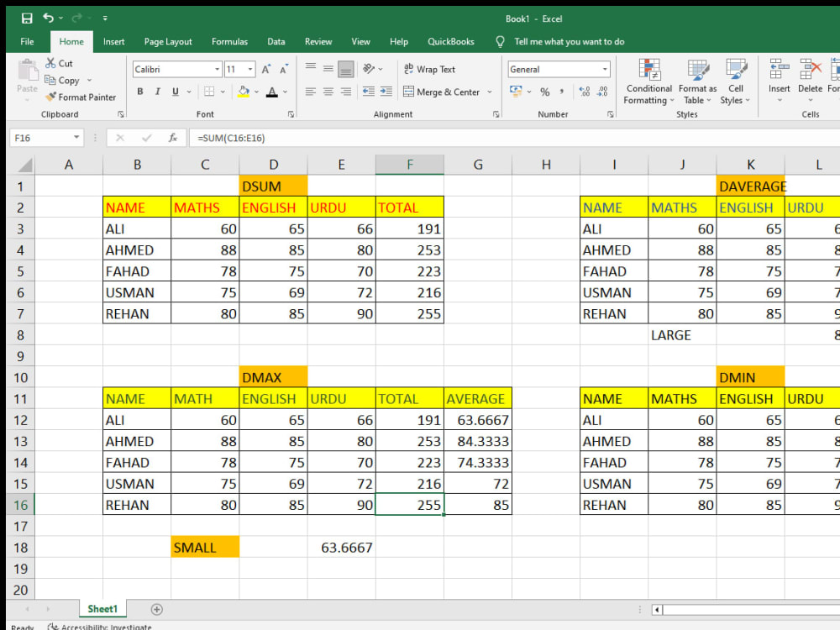Click the Accounting Number Format icon
Viewport: 840px width, 630px height.
516,91
